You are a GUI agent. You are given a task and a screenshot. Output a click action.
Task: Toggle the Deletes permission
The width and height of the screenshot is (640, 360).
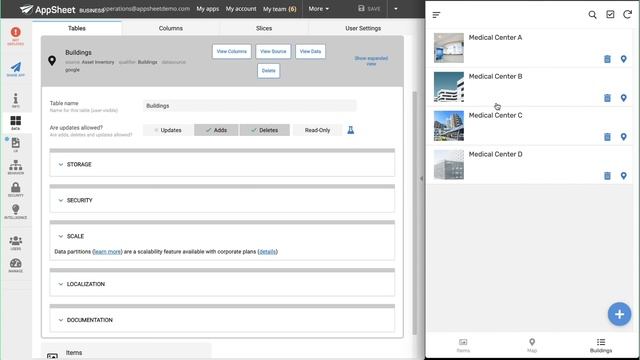click(x=264, y=130)
